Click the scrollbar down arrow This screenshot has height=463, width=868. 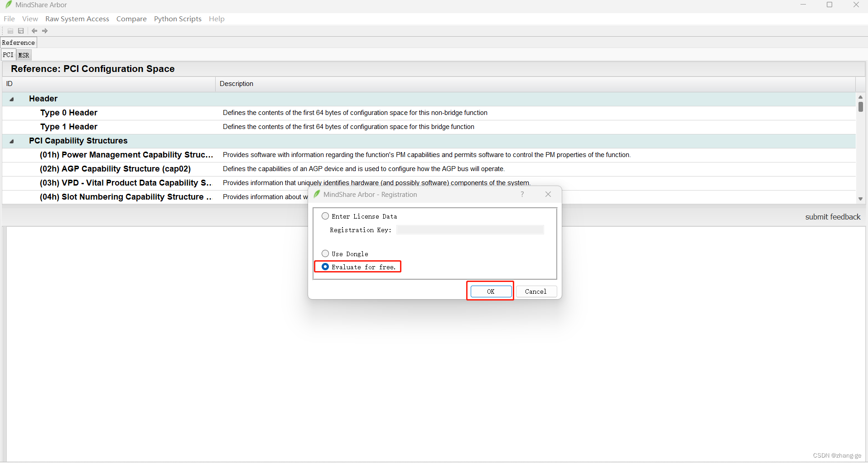[x=860, y=199]
